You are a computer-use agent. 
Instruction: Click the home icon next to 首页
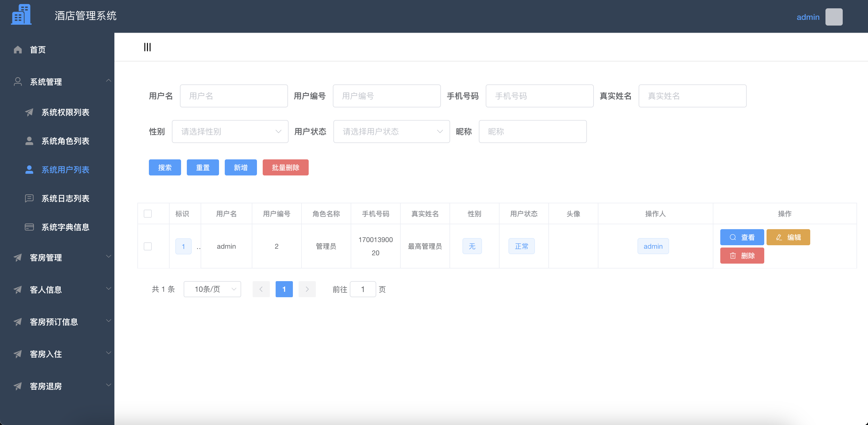coord(18,49)
